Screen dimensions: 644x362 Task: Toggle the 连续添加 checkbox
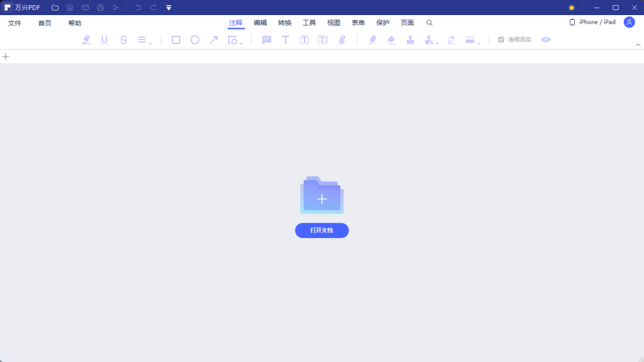click(501, 40)
